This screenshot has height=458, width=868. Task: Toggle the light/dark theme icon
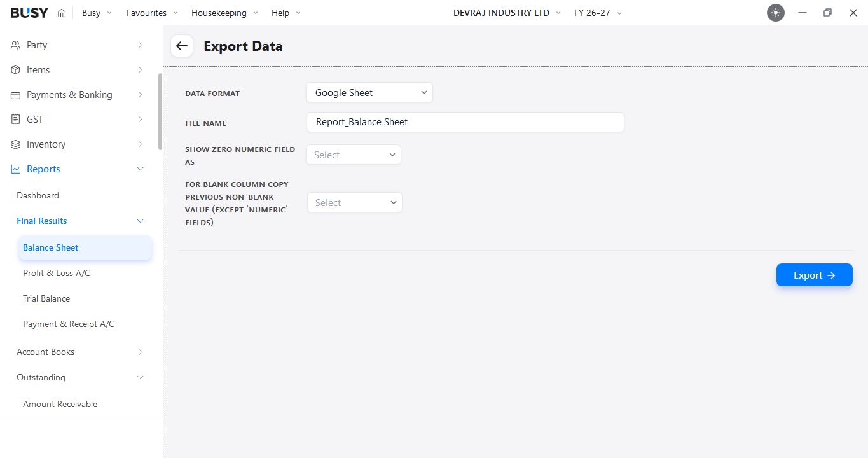click(x=776, y=13)
